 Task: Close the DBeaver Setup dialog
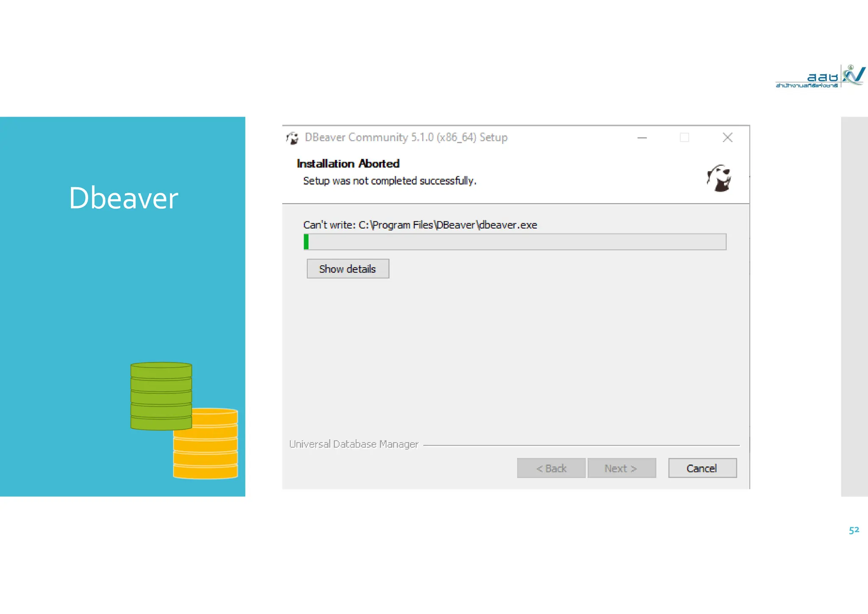[727, 138]
